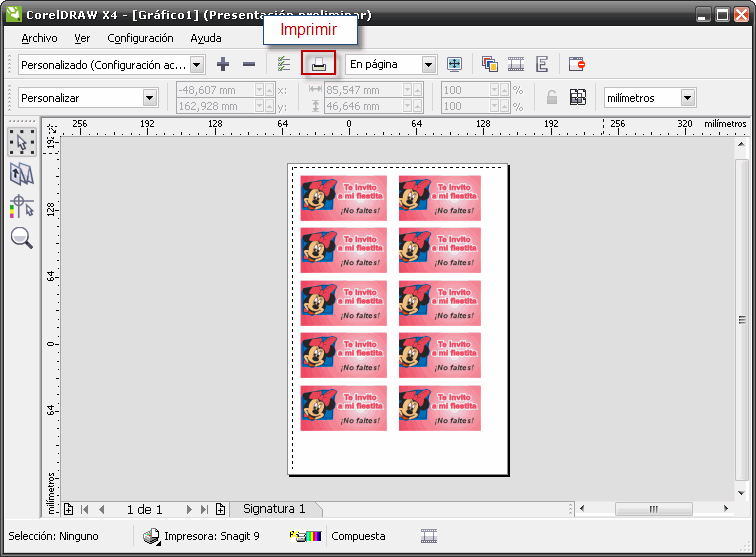756x557 pixels.
Task: Expand the milímetros units dropdown
Action: click(688, 98)
